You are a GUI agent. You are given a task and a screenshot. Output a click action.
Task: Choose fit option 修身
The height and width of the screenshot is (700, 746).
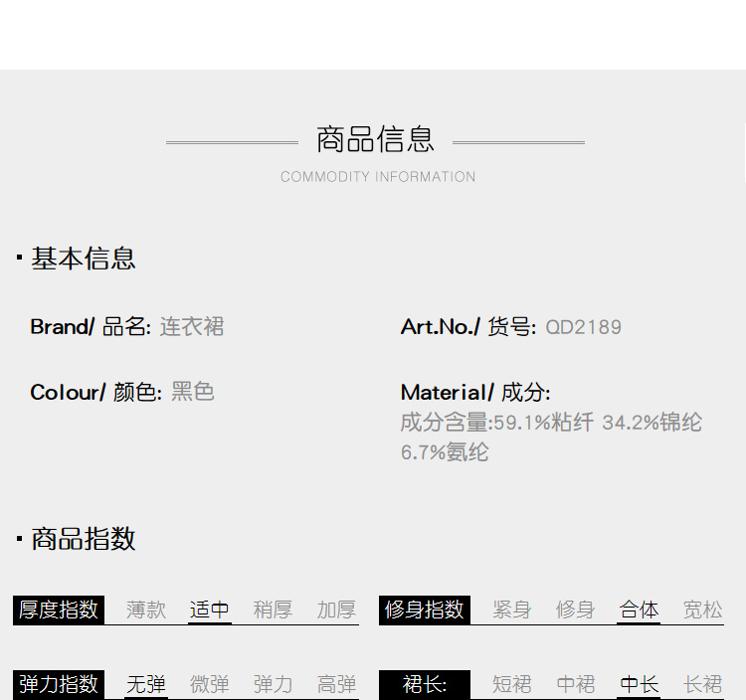576,611
